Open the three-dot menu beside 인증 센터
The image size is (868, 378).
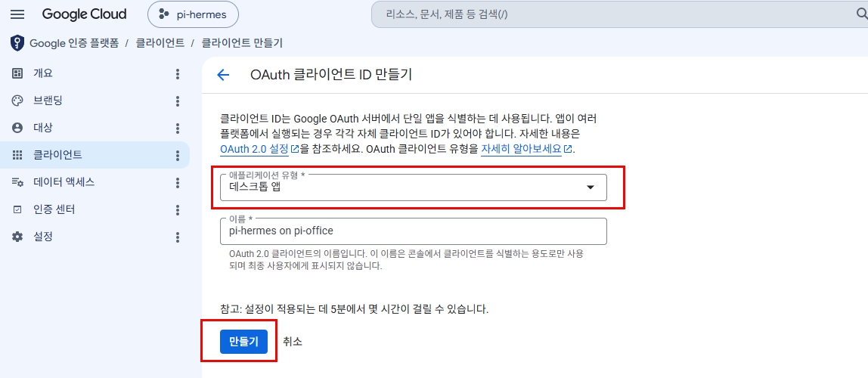(178, 209)
